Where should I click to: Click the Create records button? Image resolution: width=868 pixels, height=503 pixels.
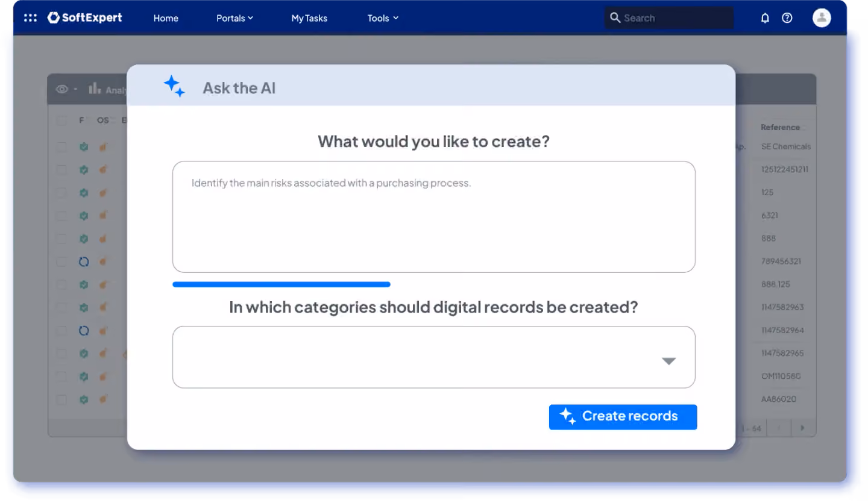[623, 417]
